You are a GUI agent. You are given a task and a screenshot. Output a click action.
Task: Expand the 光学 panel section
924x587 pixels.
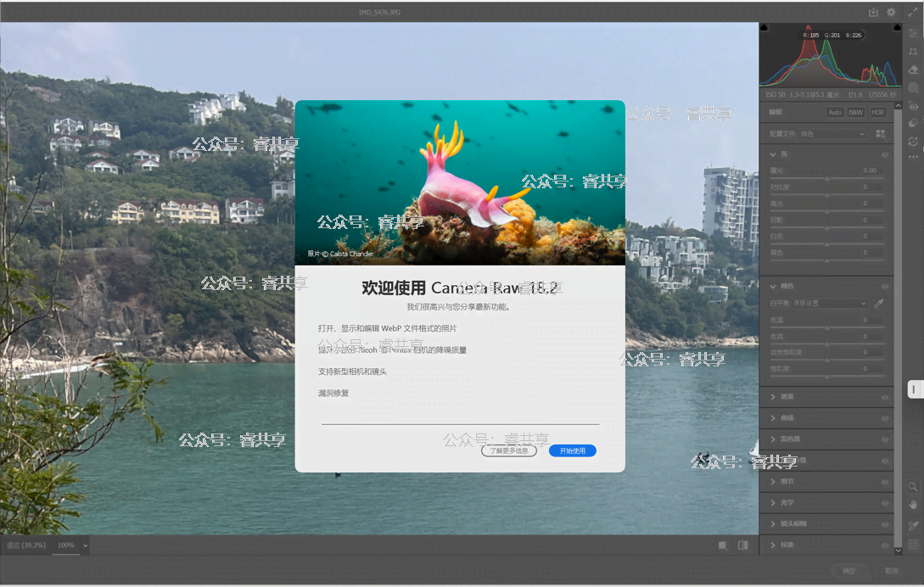click(x=787, y=503)
